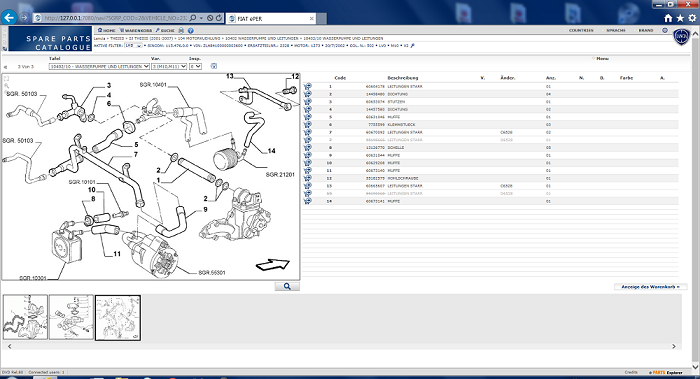700x379 pixels.
Task: Open the SPRACHE language menu
Action: coord(616,30)
